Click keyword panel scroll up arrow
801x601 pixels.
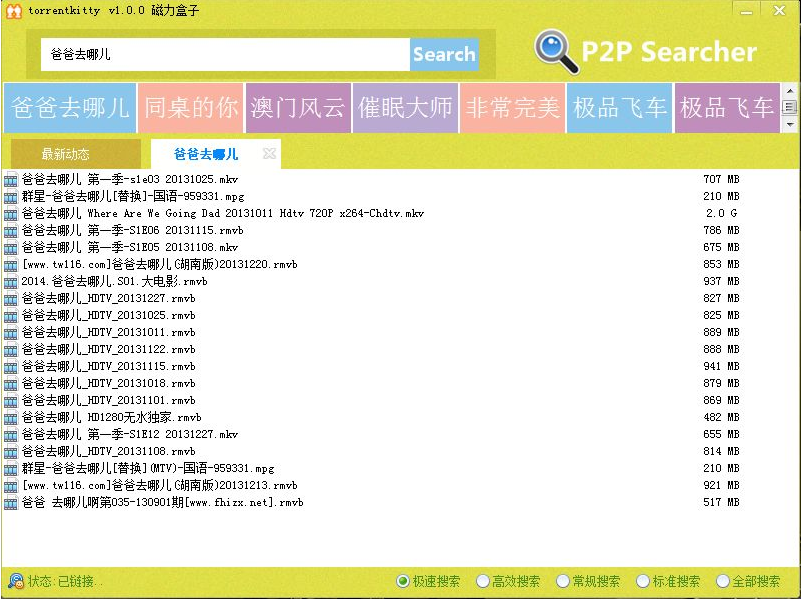[x=790, y=91]
